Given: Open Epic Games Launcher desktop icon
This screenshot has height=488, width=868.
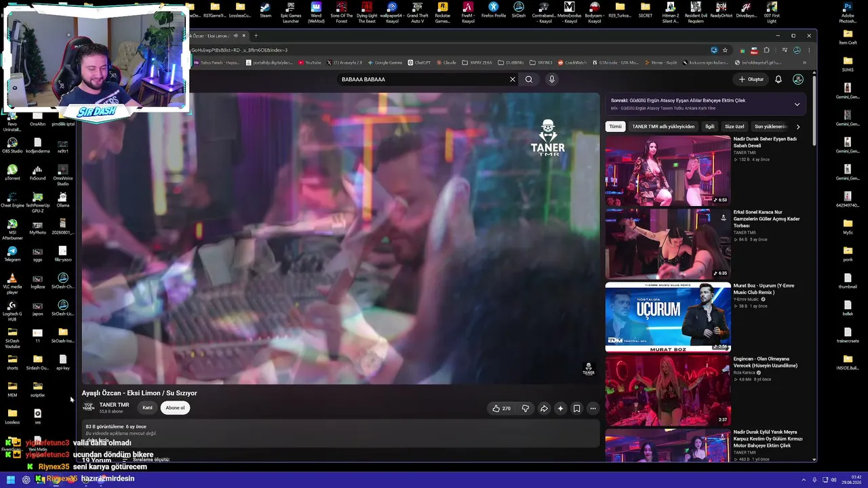Looking at the screenshot, I should 291,12.
